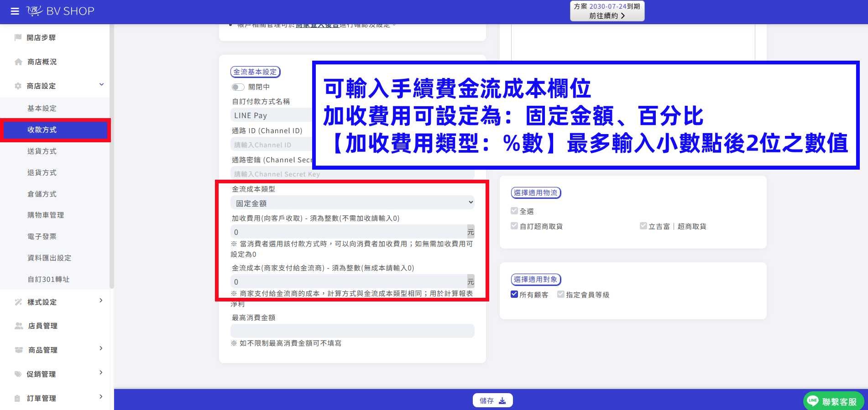Check the 全選 logistics checkbox
This screenshot has width=868, height=410.
514,211
